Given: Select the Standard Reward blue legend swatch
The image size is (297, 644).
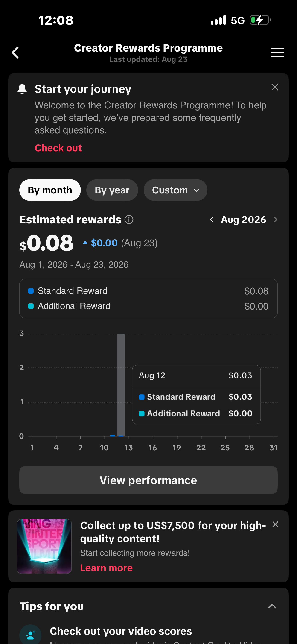Looking at the screenshot, I should pyautogui.click(x=31, y=291).
